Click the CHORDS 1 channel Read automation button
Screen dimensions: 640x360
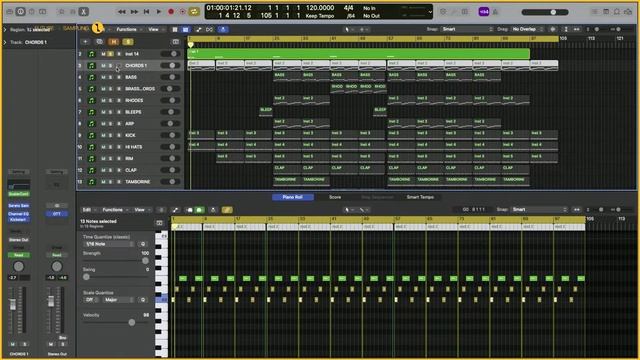pyautogui.click(x=18, y=255)
